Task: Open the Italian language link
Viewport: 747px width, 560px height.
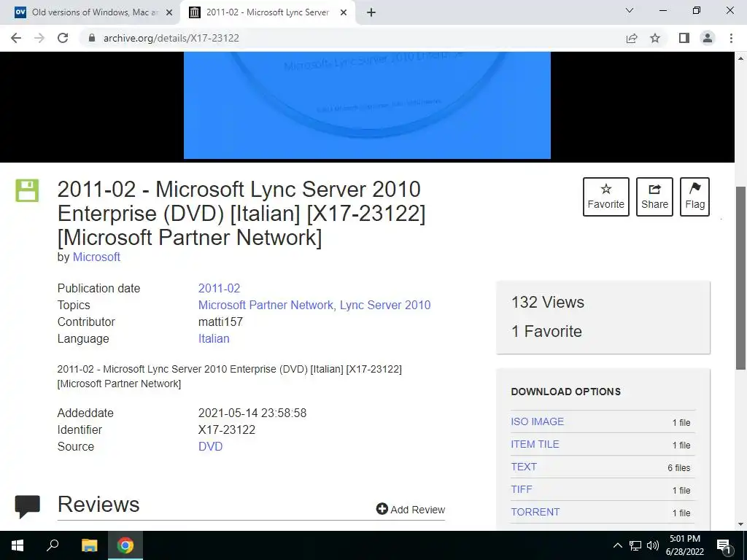Action: pos(214,338)
